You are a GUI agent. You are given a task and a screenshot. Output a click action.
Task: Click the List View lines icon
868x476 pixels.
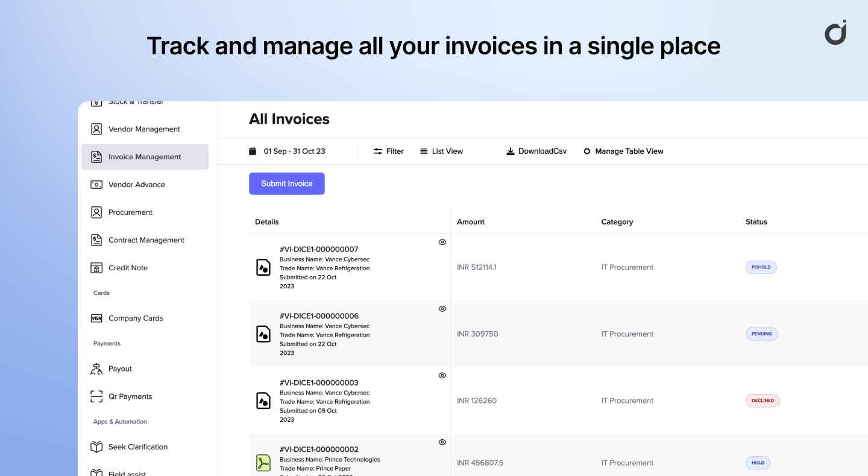coord(424,151)
